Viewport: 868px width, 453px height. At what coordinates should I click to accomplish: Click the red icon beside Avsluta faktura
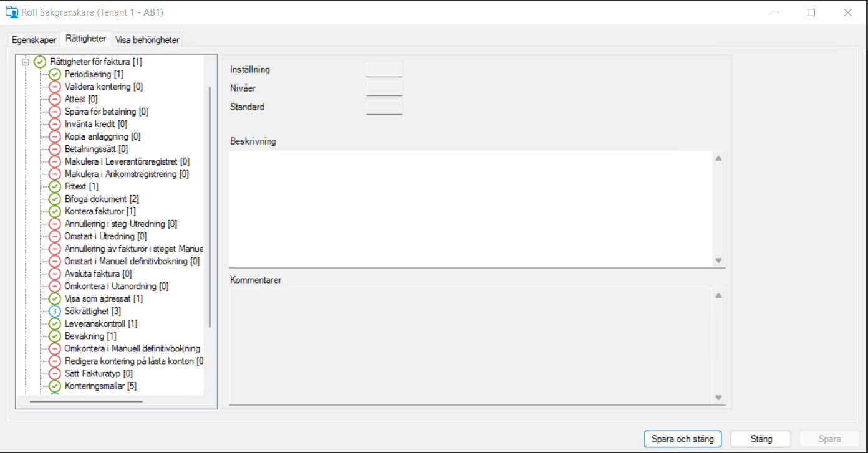point(55,274)
